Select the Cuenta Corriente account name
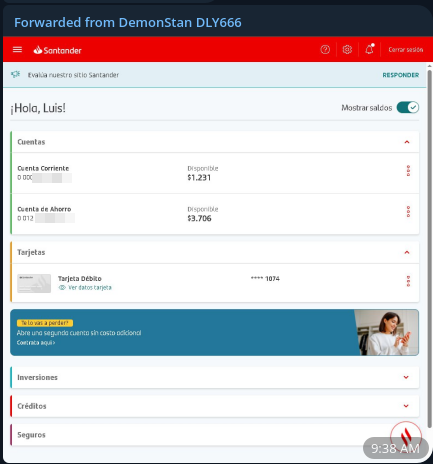 [43, 168]
